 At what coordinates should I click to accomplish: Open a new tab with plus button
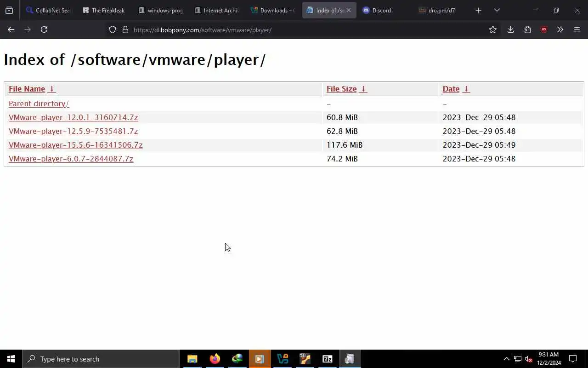[478, 10]
